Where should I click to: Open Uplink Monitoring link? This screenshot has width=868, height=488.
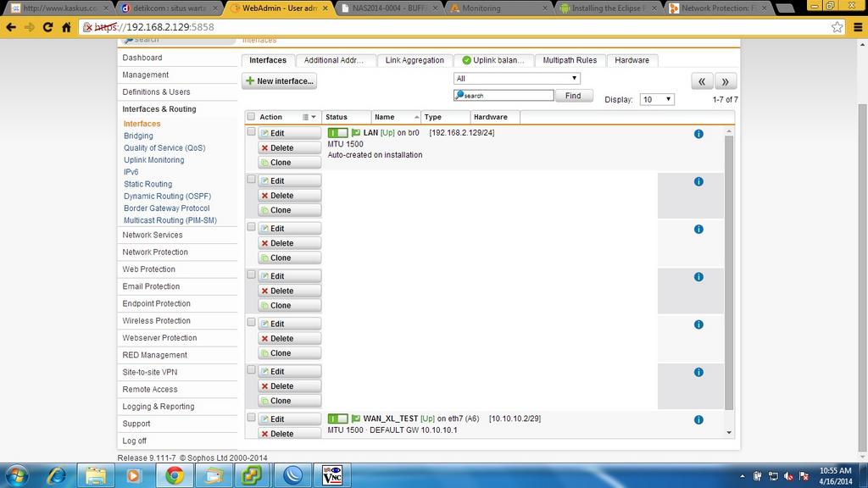(x=154, y=160)
